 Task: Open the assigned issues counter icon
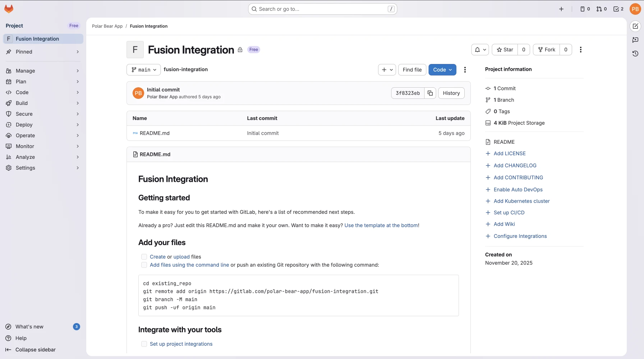click(585, 9)
